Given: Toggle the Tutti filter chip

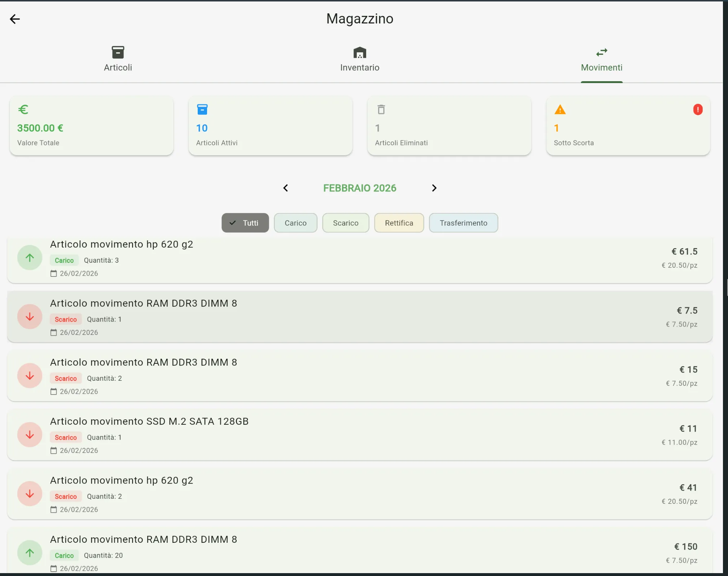Looking at the screenshot, I should (x=245, y=223).
